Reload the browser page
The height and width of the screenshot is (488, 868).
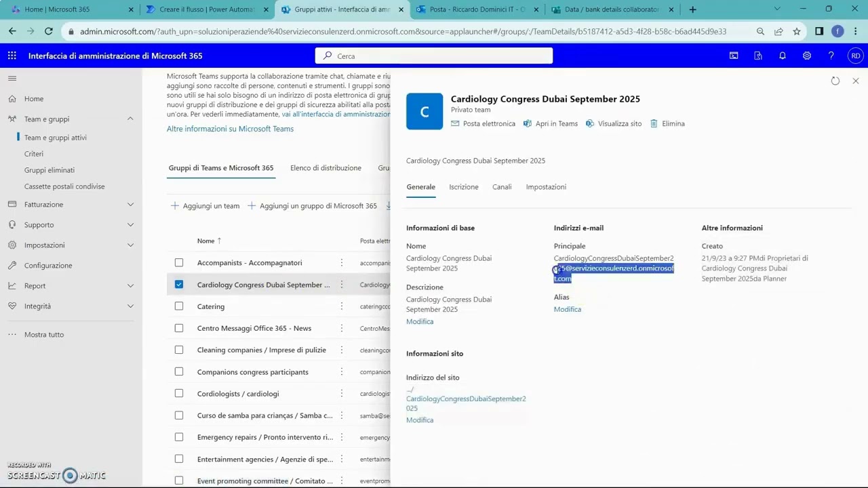49,31
